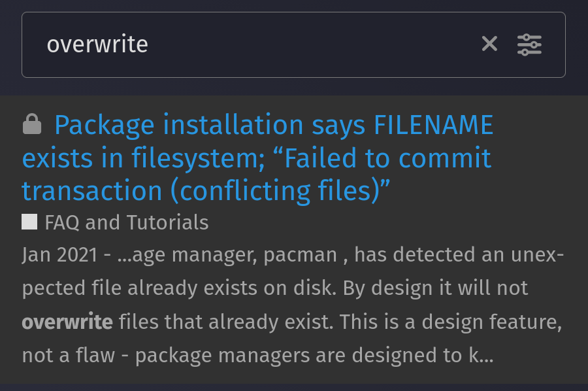Screen dimensions: 588x391
Task: Click the word "FILENAME" in the title
Action: [434, 124]
